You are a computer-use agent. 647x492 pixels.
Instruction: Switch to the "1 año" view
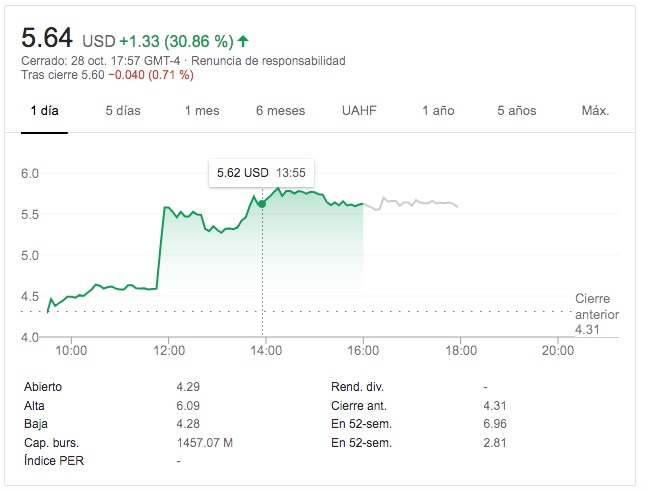[x=438, y=110]
